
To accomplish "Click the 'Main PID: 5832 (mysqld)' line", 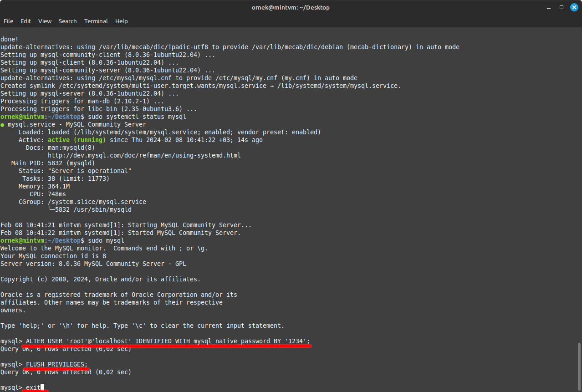I will pyautogui.click(x=53, y=163).
